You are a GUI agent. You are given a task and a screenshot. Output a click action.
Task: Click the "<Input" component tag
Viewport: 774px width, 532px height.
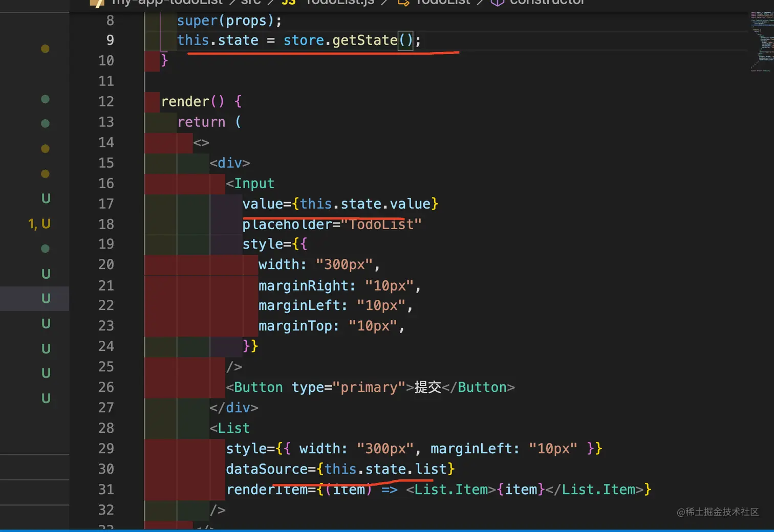click(x=250, y=183)
